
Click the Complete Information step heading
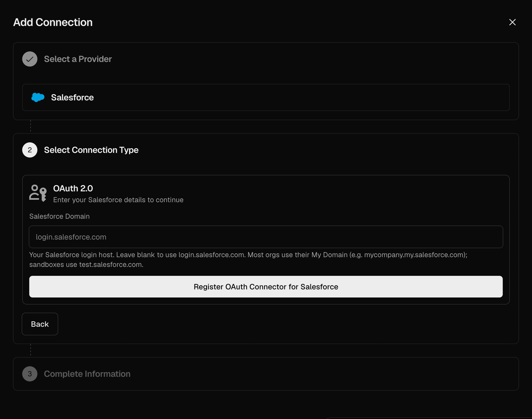point(87,374)
